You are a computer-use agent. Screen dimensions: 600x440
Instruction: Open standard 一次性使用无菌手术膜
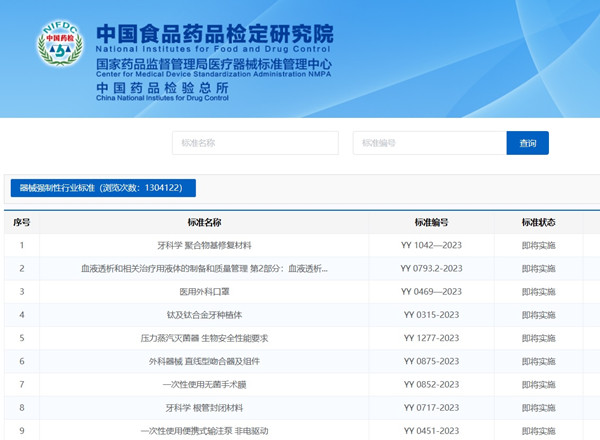pyautogui.click(x=204, y=385)
